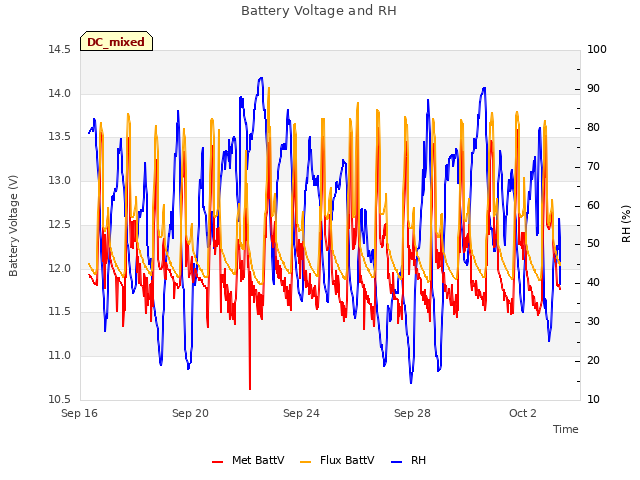Viewport: 640px width, 480px height.
Task: Click the 12.0 voltage tick label
Action: tap(60, 269)
